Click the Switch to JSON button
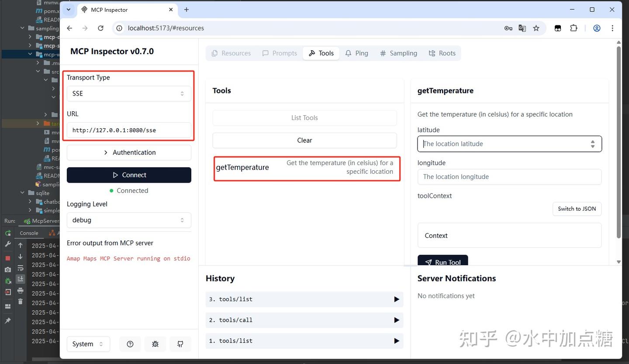The height and width of the screenshot is (364, 629). 577,209
